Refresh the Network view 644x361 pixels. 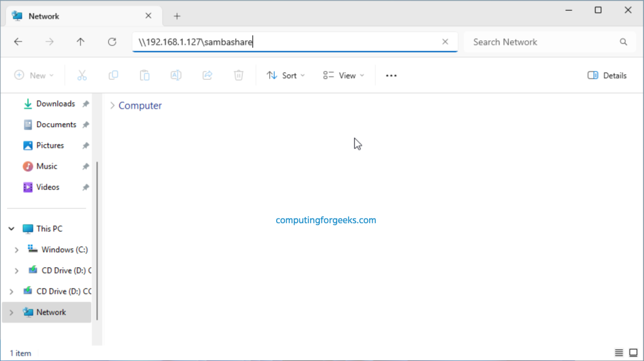(112, 42)
